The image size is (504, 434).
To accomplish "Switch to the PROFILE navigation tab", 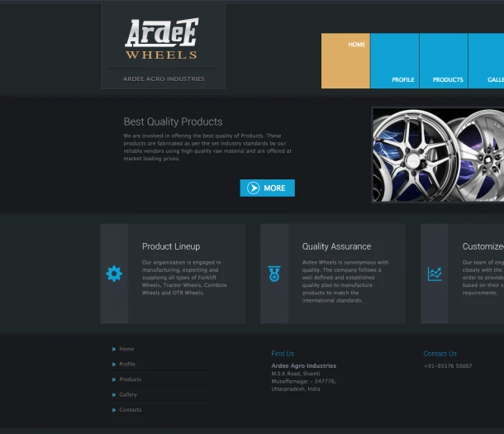I will (395, 60).
